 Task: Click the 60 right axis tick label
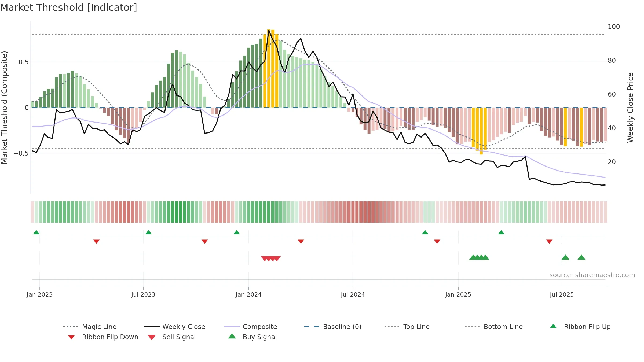pyautogui.click(x=612, y=94)
